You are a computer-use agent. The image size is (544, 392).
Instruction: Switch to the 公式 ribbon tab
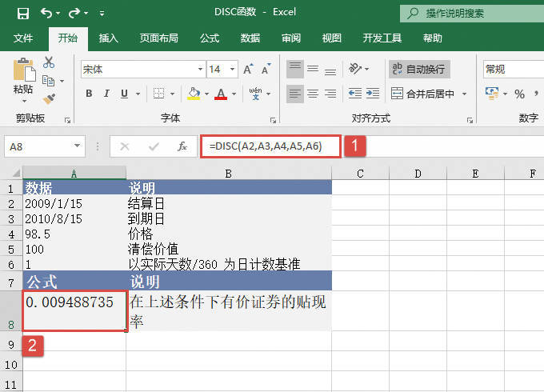210,38
